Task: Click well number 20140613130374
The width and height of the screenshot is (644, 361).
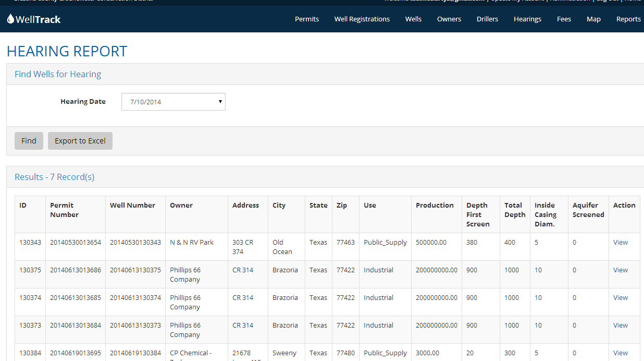Action: 135,297
